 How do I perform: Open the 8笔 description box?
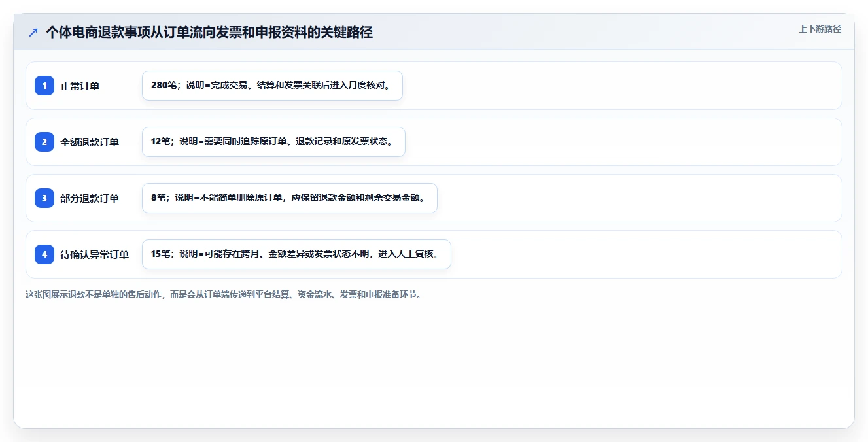(289, 198)
